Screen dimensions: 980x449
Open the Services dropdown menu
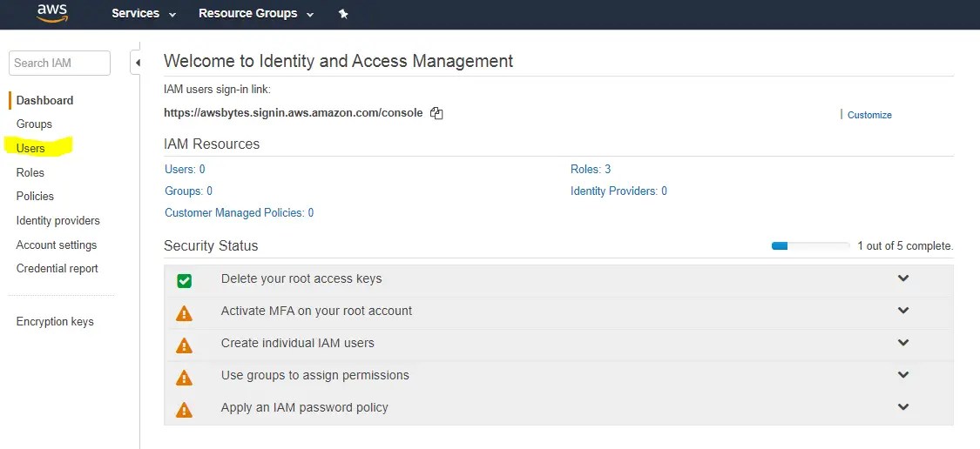pos(143,14)
